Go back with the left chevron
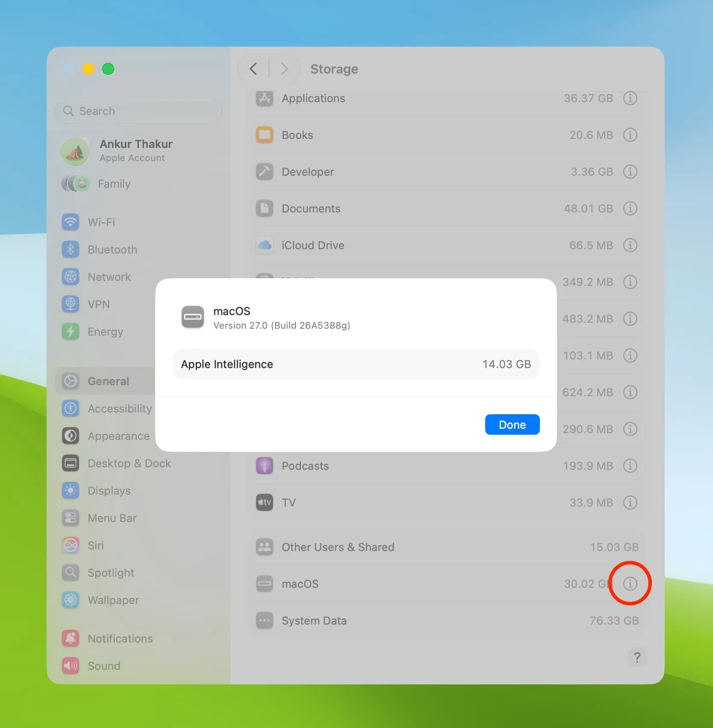The image size is (713, 728). pos(253,69)
